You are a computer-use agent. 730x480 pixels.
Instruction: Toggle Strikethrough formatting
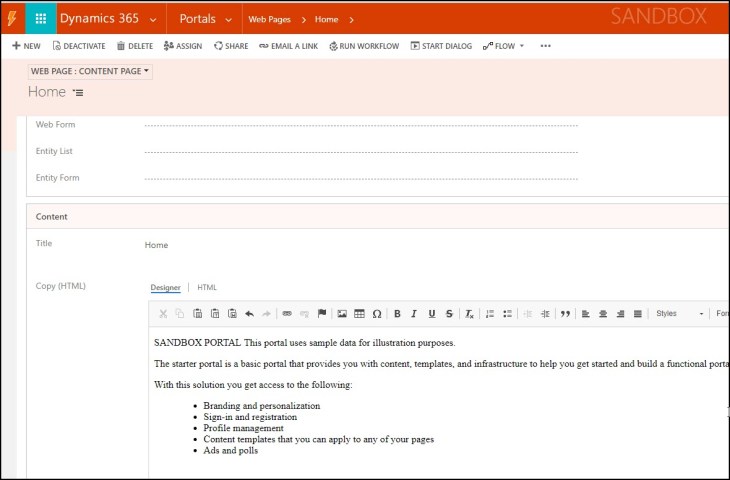pyautogui.click(x=449, y=314)
